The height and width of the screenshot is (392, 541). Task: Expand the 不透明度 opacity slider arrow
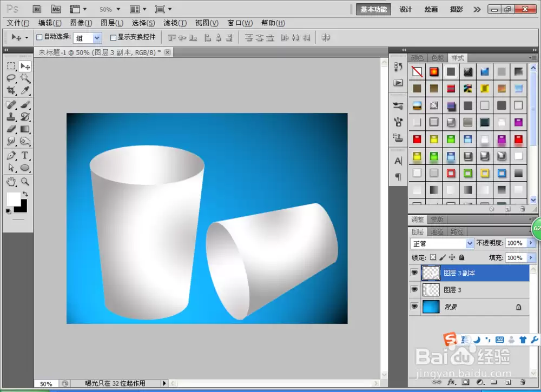531,243
